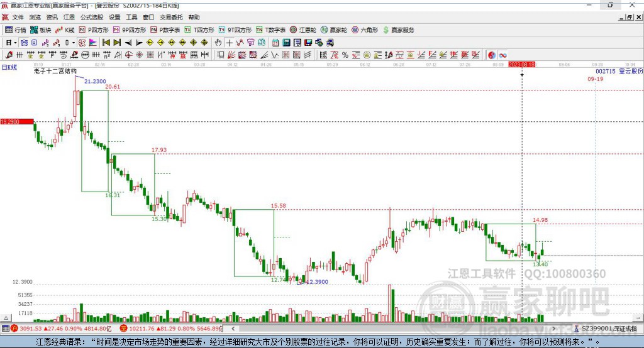Step forward with black right arrow

(x=139, y=43)
